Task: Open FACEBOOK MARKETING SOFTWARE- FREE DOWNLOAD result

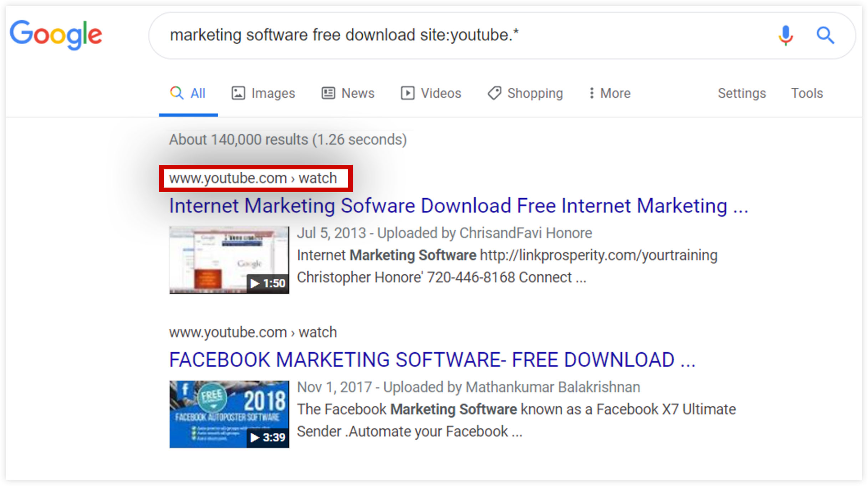Action: click(x=432, y=360)
